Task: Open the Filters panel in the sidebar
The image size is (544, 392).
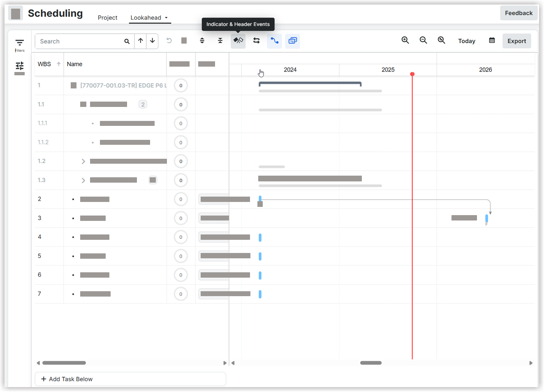Action: 19,43
